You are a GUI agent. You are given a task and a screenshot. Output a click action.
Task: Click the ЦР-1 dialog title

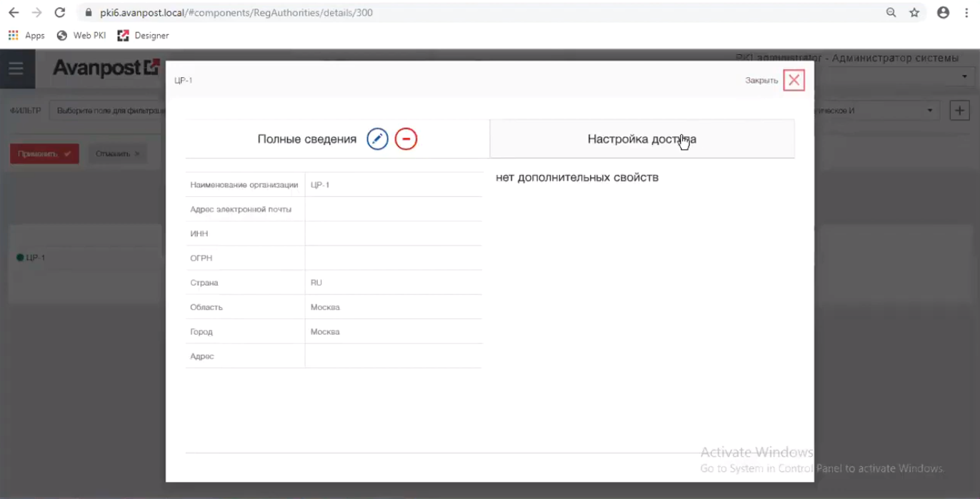tap(184, 80)
